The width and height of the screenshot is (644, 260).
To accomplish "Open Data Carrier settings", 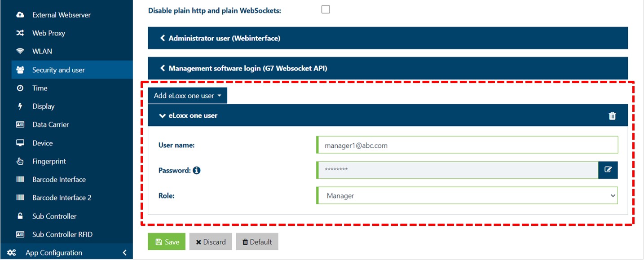I will [50, 124].
